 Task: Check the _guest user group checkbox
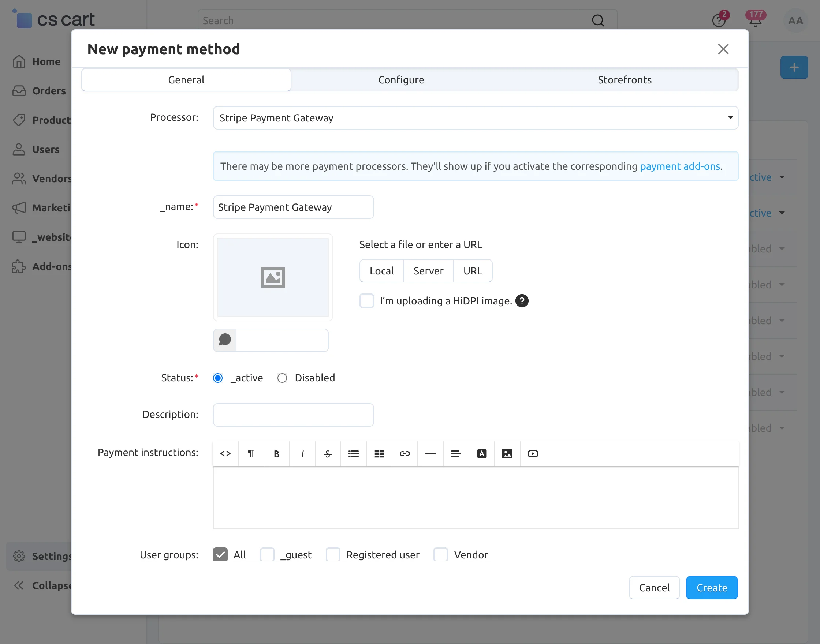point(267,554)
